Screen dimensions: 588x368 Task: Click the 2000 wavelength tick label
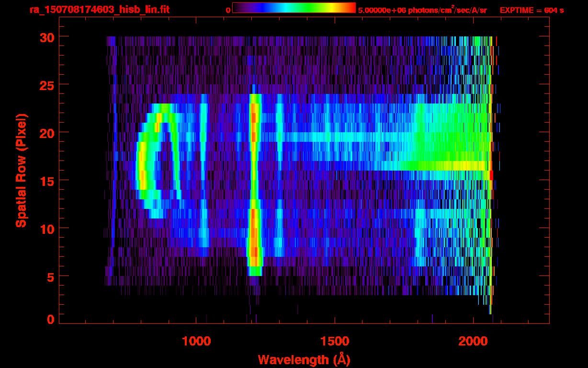tap(473, 341)
